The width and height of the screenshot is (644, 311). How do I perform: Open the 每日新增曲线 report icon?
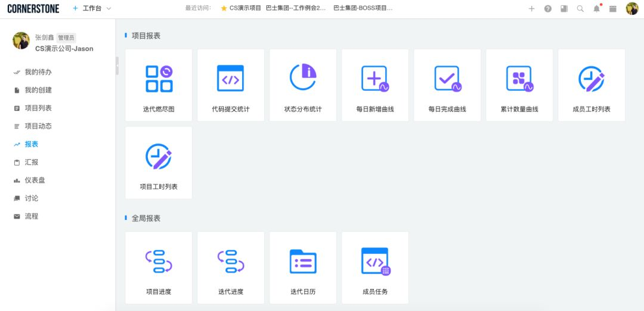pos(376,79)
